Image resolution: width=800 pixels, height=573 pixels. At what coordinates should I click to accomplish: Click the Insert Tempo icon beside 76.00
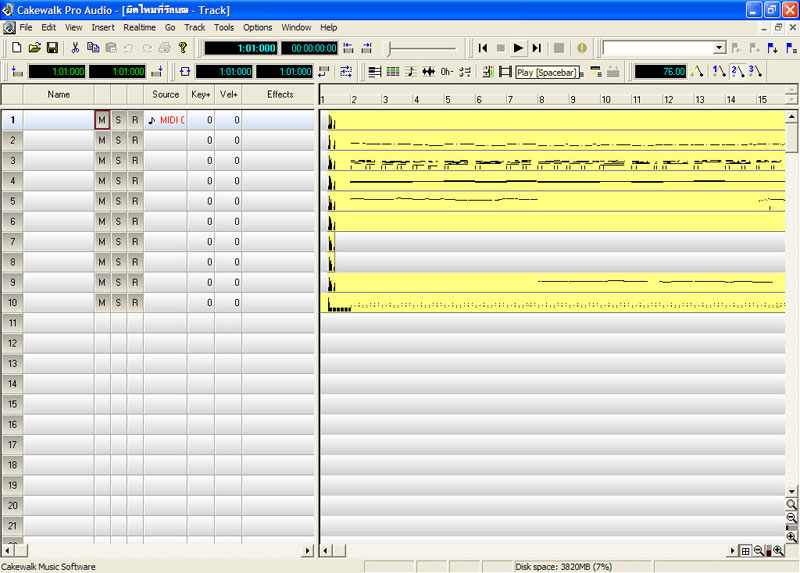coord(697,71)
